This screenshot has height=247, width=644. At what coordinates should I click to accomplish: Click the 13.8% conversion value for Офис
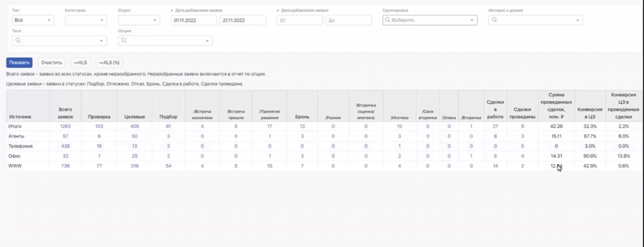point(623,156)
